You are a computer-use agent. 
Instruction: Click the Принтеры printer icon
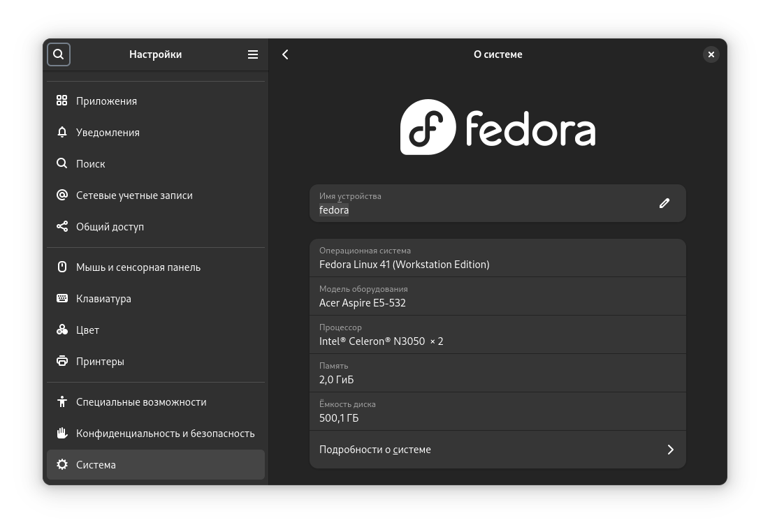(62, 361)
